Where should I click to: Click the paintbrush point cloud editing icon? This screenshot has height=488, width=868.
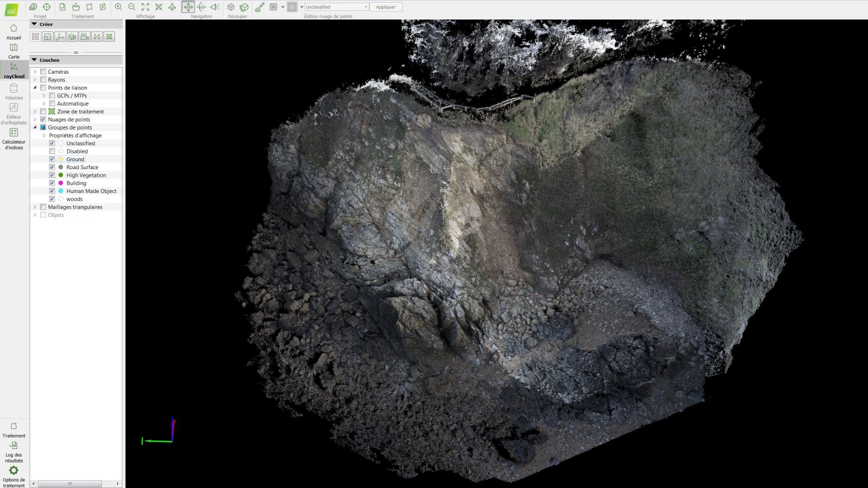pos(260,7)
